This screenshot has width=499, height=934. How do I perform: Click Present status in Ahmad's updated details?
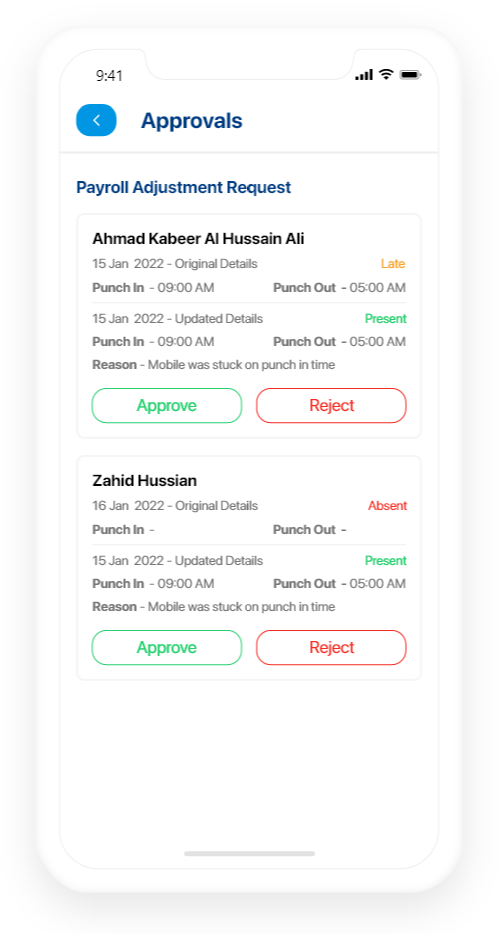386,319
